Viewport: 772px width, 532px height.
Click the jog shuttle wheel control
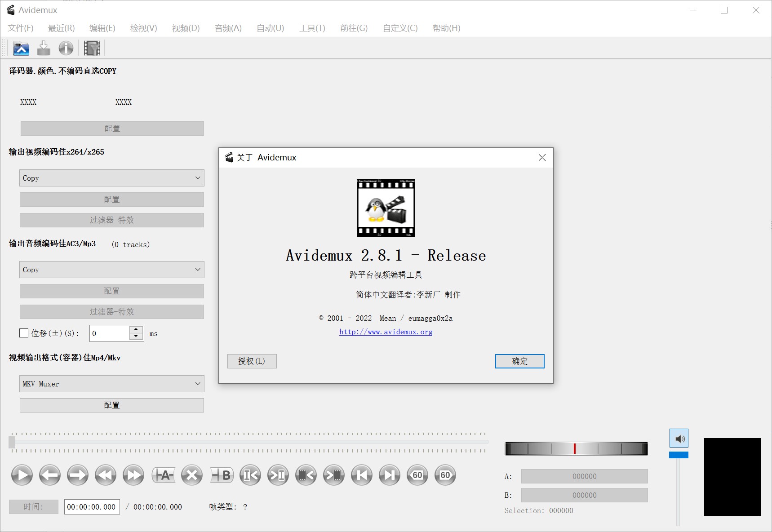(577, 448)
